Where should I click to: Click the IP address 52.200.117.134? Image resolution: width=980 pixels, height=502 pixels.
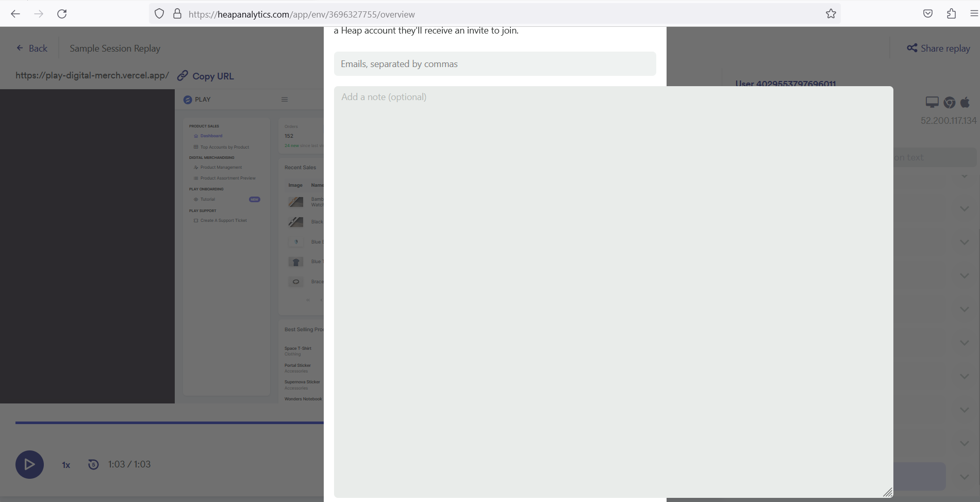949,120
